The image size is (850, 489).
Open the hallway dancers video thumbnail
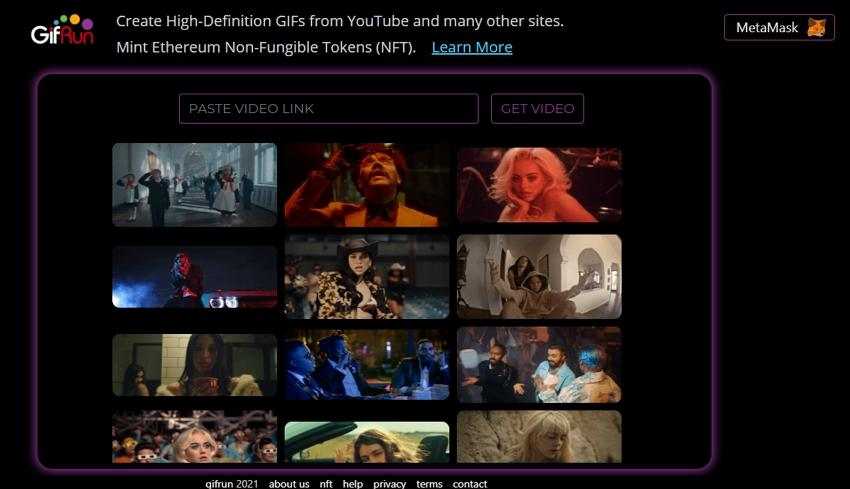tap(194, 184)
